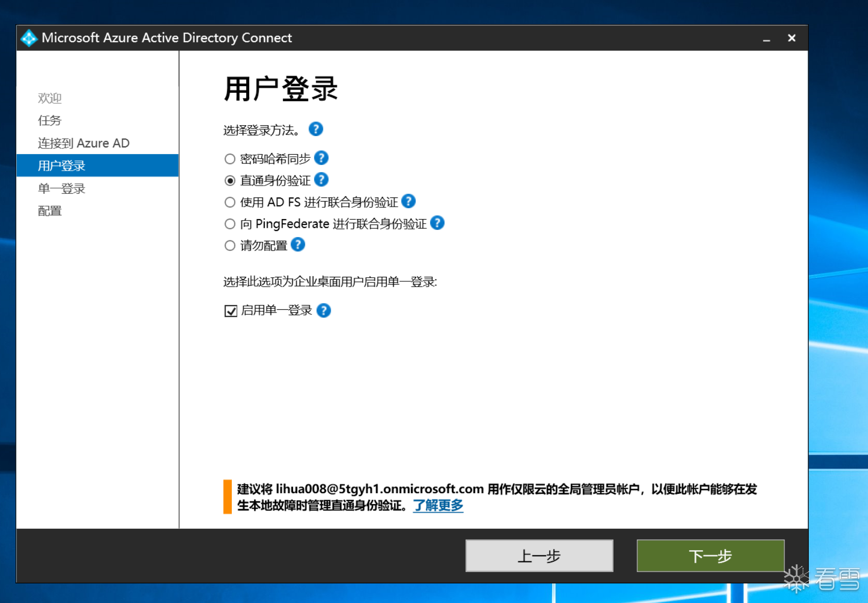The width and height of the screenshot is (868, 603).
Task: Click the lihua008@5tgyh1.onmicrosoft.com recommendation text
Action: pyautogui.click(x=497, y=497)
